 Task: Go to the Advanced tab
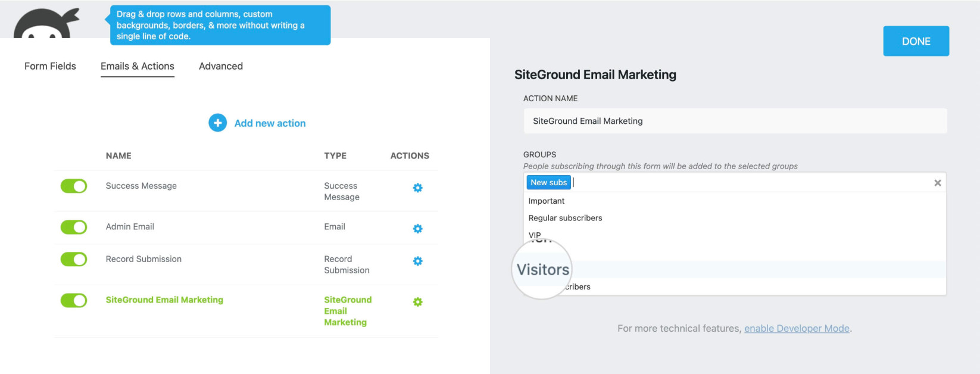221,66
